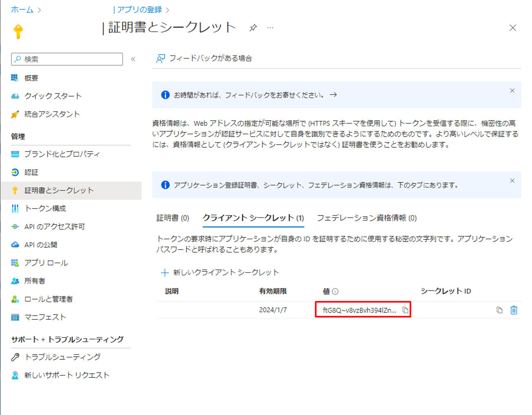Click the 値 info icon
Viewport: 532px width, 415px height.
click(335, 291)
